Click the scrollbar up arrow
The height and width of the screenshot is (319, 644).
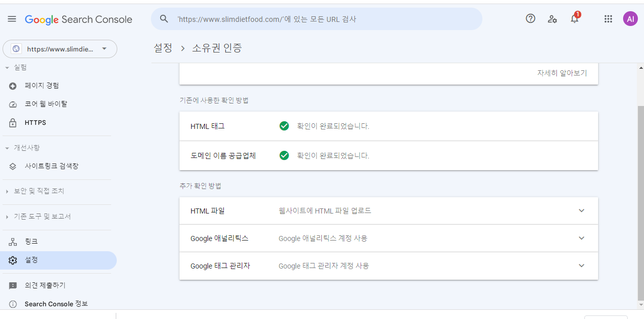pyautogui.click(x=641, y=68)
